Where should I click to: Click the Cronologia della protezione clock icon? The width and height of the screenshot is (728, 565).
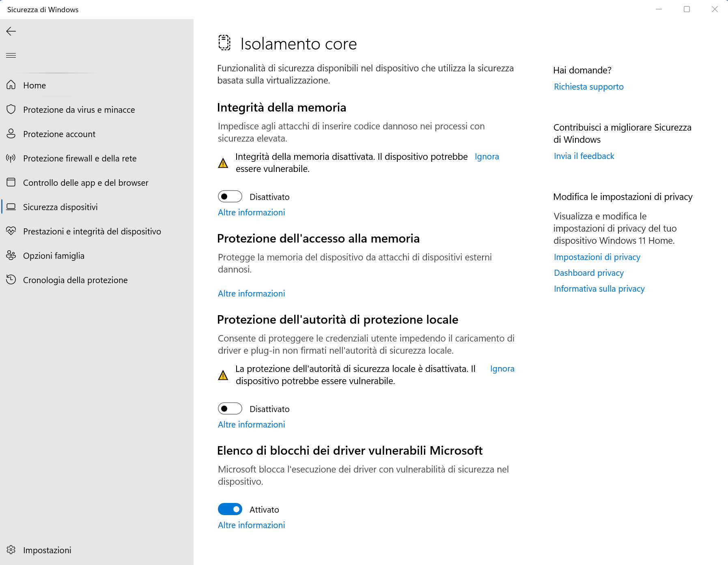tap(11, 280)
